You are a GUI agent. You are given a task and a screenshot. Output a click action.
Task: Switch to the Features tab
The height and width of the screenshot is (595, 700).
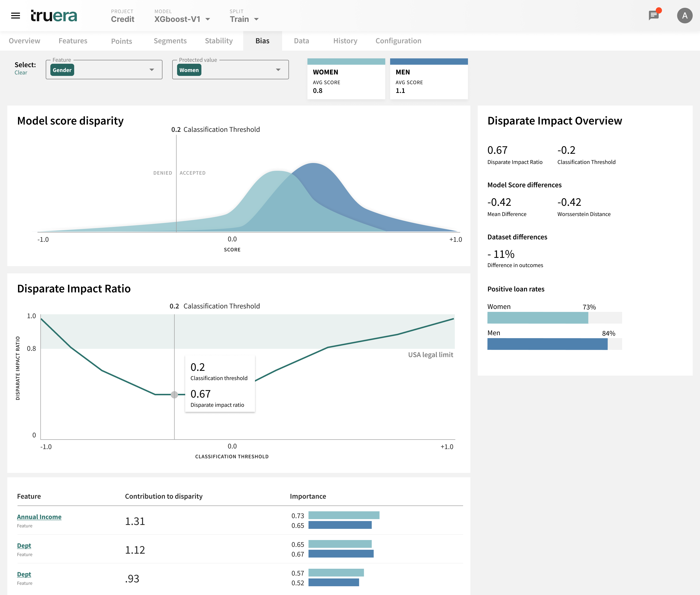[72, 40]
